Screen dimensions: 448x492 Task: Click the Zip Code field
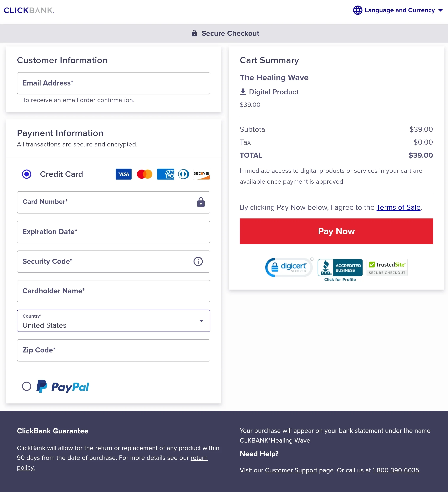(113, 350)
